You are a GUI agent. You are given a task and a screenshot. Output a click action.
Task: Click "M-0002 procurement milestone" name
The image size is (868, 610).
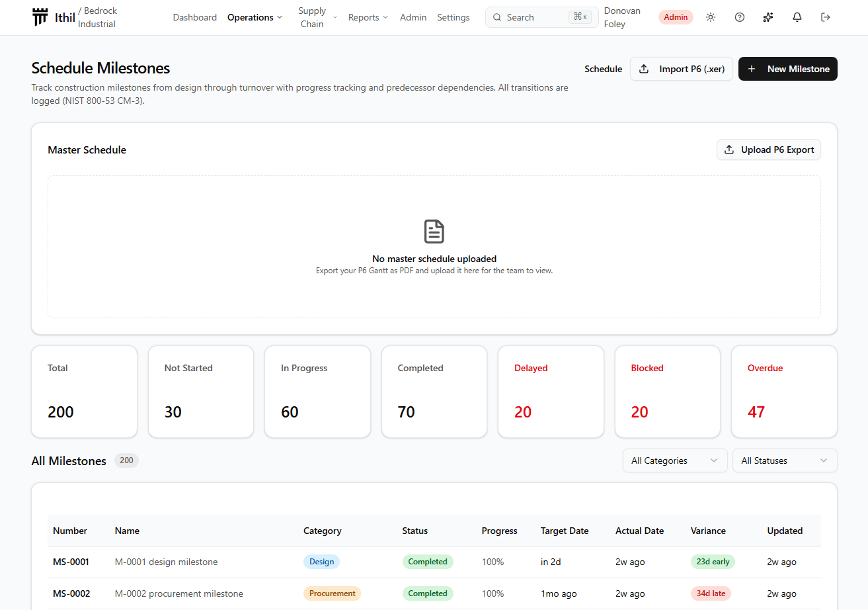click(x=179, y=593)
